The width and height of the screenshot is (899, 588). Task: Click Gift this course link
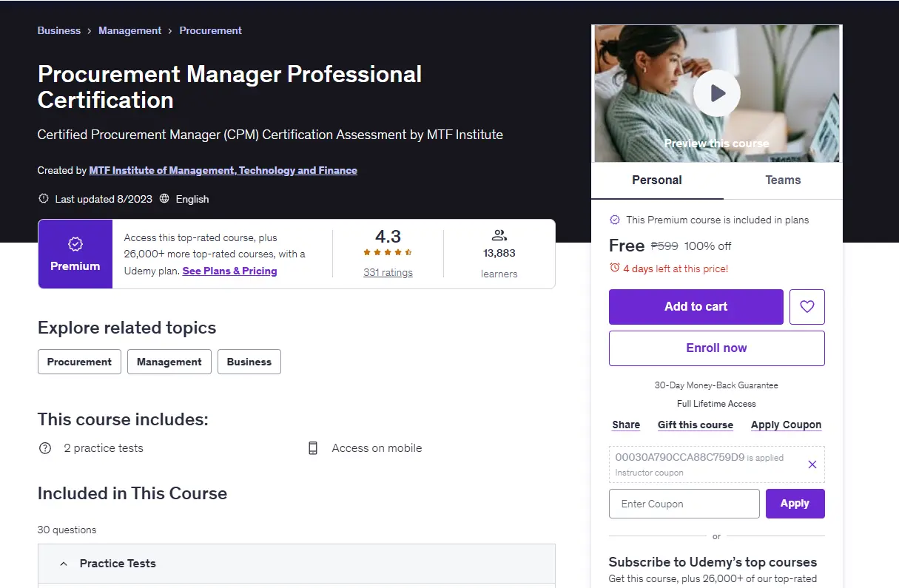[696, 425]
